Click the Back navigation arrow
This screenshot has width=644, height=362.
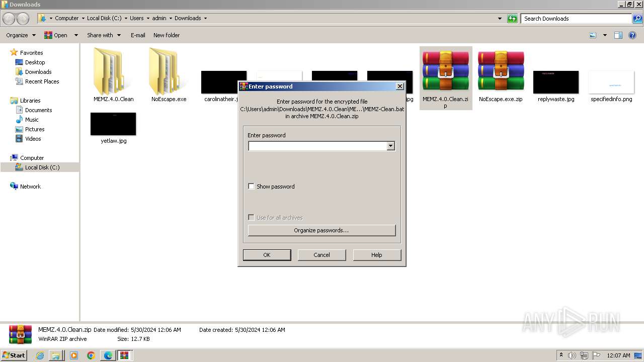pyautogui.click(x=9, y=19)
